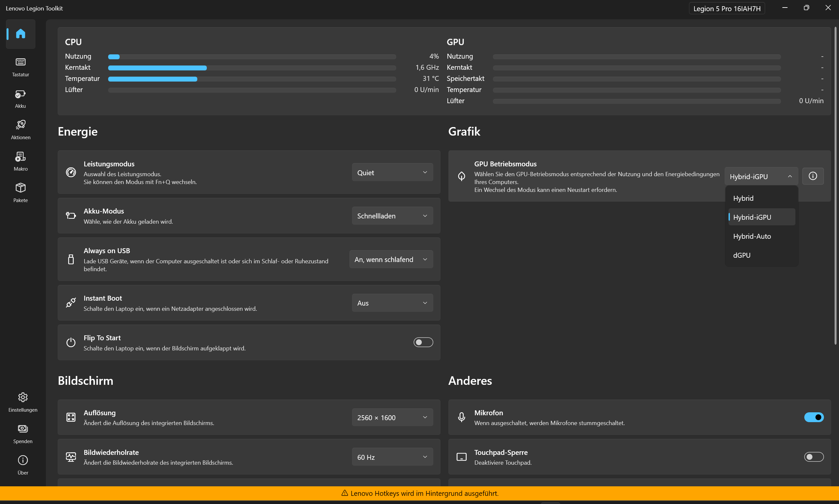The image size is (839, 504).
Task: Expand the Leistungsmodus Quiet dropdown
Action: [x=392, y=172]
